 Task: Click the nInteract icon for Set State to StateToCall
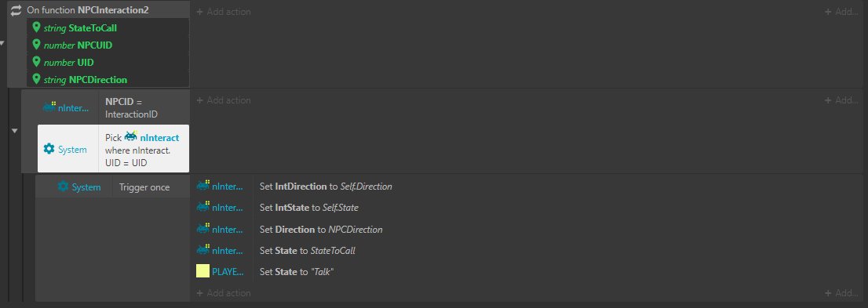coord(203,250)
